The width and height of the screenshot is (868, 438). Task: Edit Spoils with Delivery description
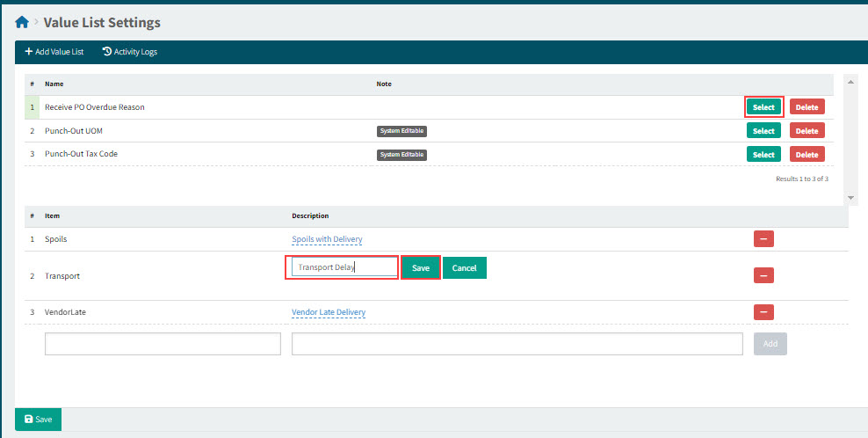coord(327,239)
